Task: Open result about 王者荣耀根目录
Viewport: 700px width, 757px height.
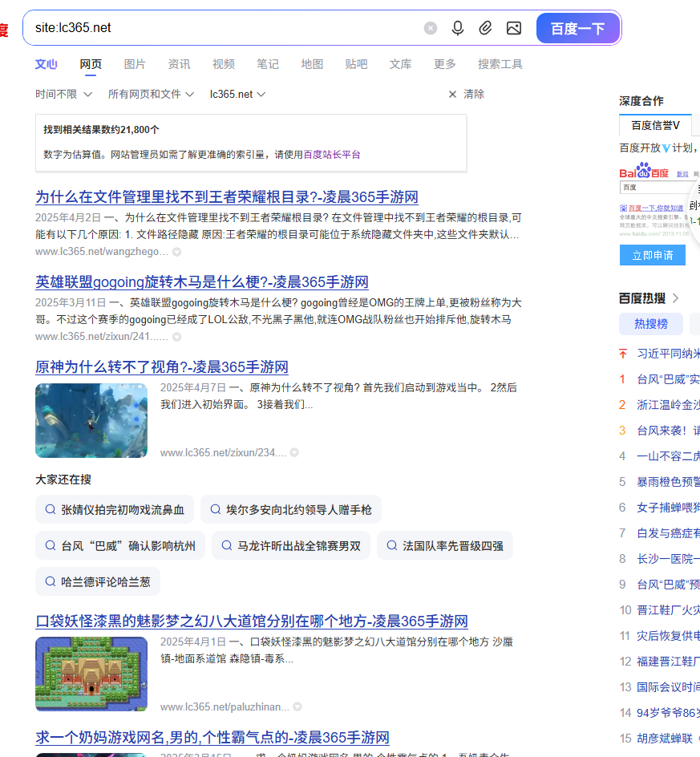Action: [227, 197]
